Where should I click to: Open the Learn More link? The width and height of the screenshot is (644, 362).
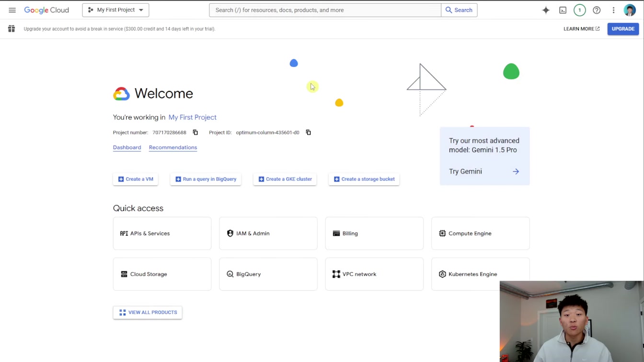coord(581,29)
